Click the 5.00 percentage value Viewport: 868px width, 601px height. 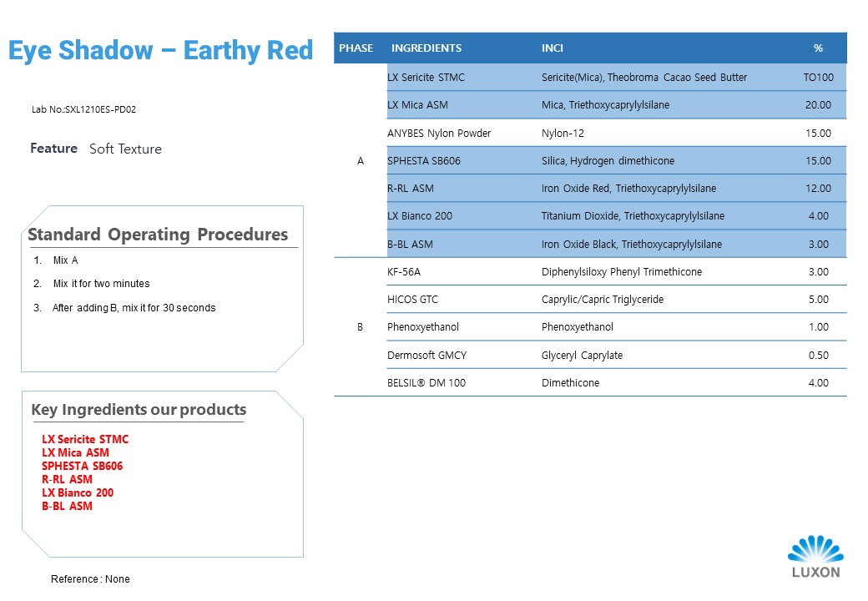coord(818,300)
